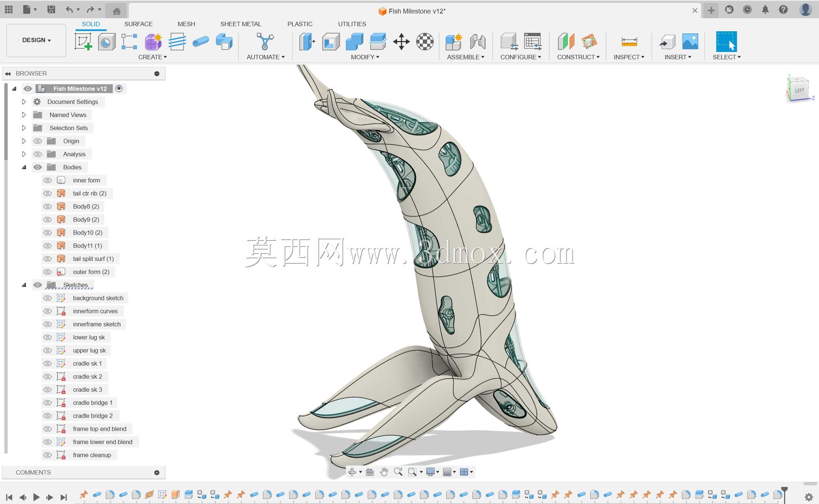Screen dimensions: 819x504
Task: Select the Offset Plane tool
Action: point(566,41)
